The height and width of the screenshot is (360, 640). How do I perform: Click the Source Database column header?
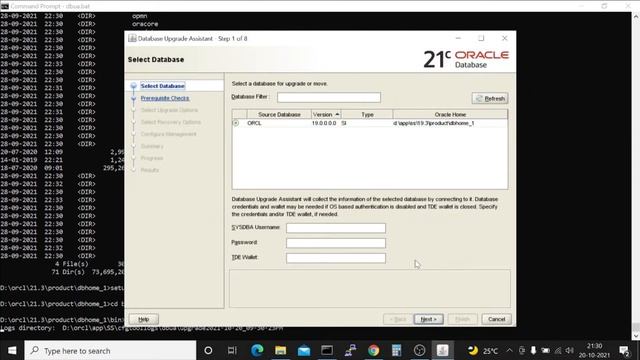pyautogui.click(x=279, y=114)
